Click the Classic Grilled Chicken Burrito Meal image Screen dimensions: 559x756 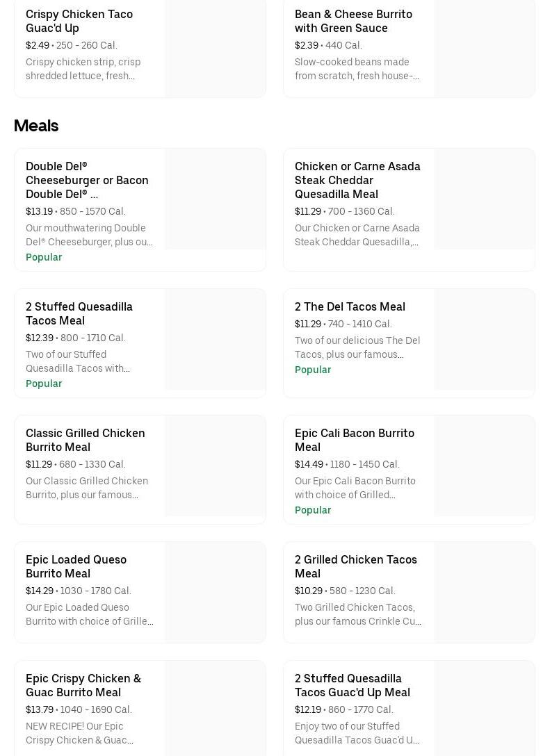[215, 466]
